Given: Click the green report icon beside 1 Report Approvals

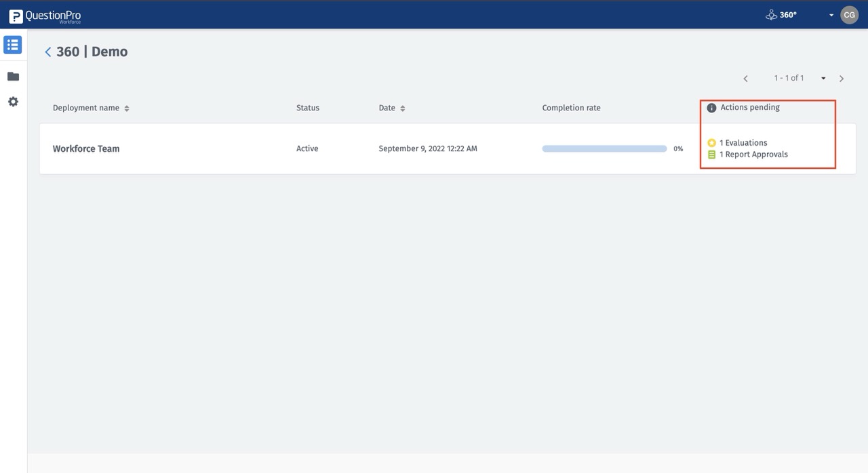Looking at the screenshot, I should click(x=711, y=154).
